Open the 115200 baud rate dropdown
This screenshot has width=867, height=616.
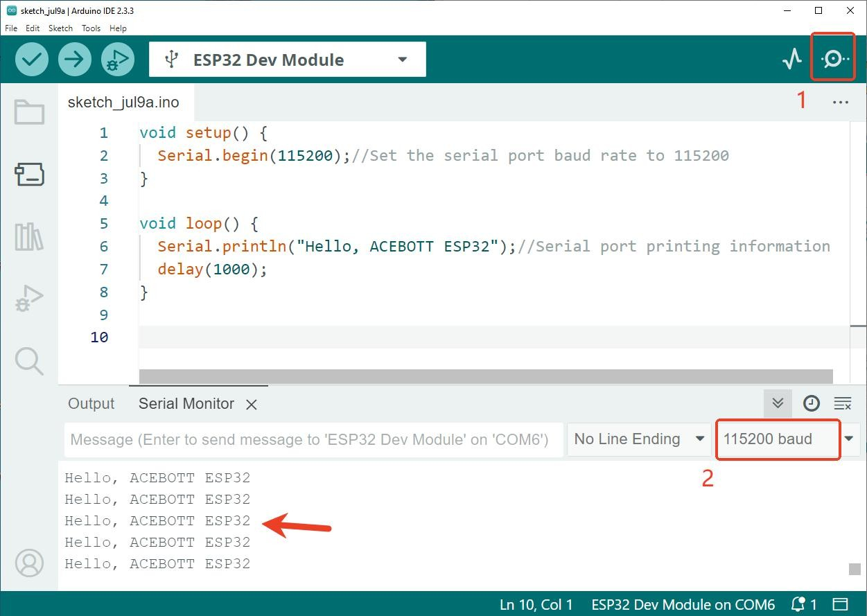pyautogui.click(x=789, y=439)
